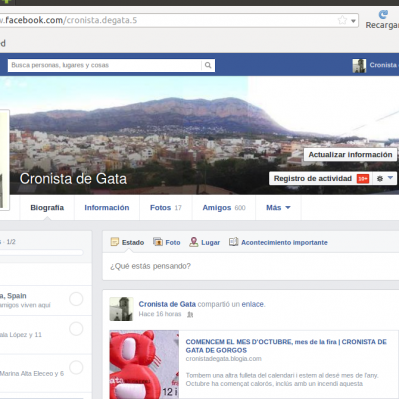Click the search magnifier icon
399x399 pixels.
coord(208,65)
